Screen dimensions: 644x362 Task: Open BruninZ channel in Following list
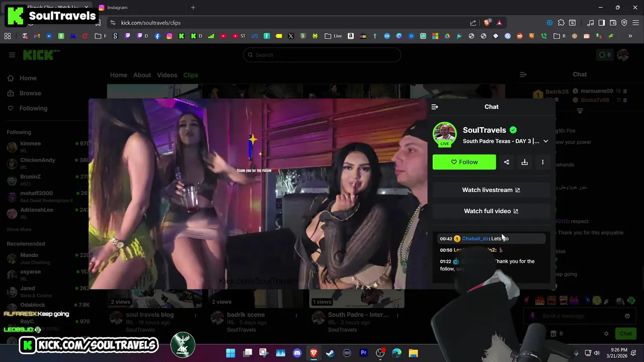coord(48,179)
